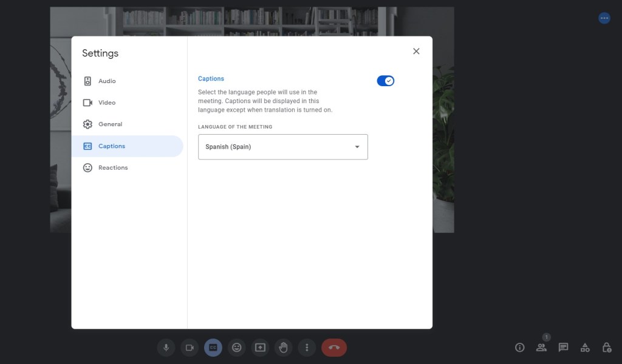Viewport: 622px width, 364px height.
Task: Open meeting details info icon
Action: [x=519, y=348]
